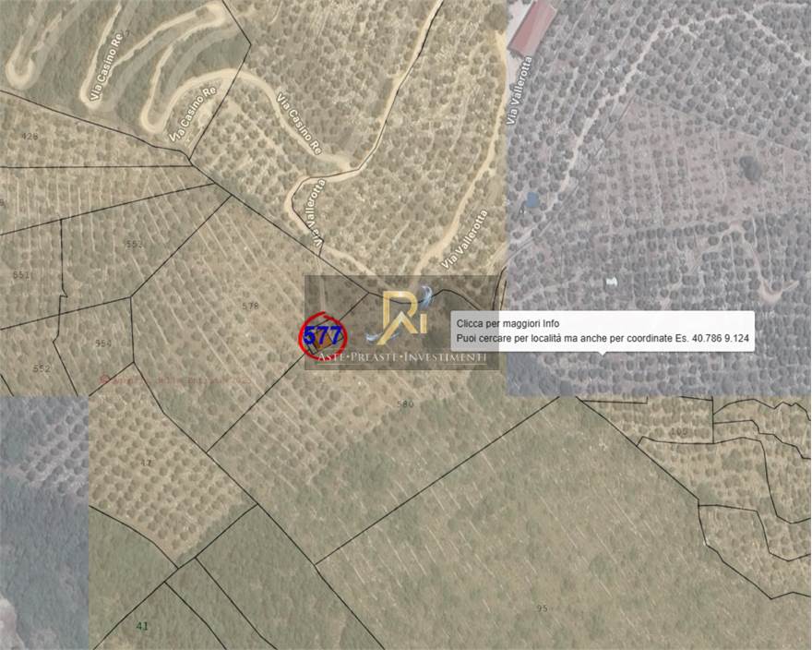Click parcel number 17
The width and height of the screenshot is (812, 650).
[147, 462]
